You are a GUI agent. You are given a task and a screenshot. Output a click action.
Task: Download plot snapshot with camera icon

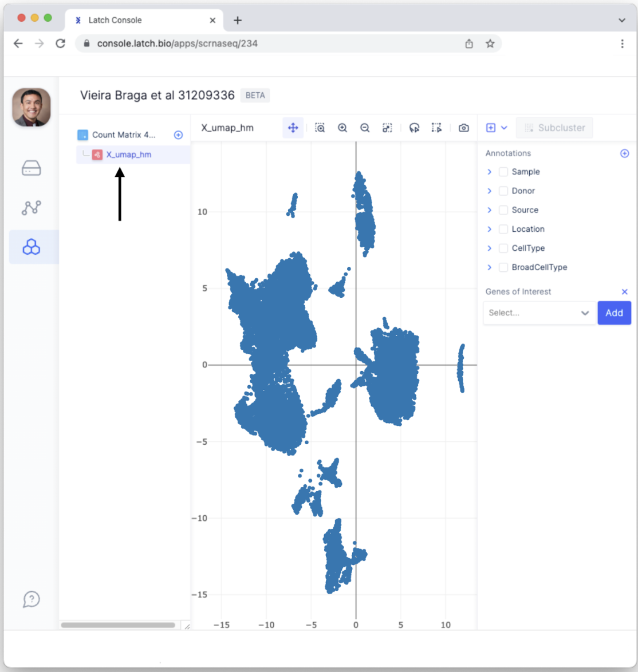coord(463,128)
